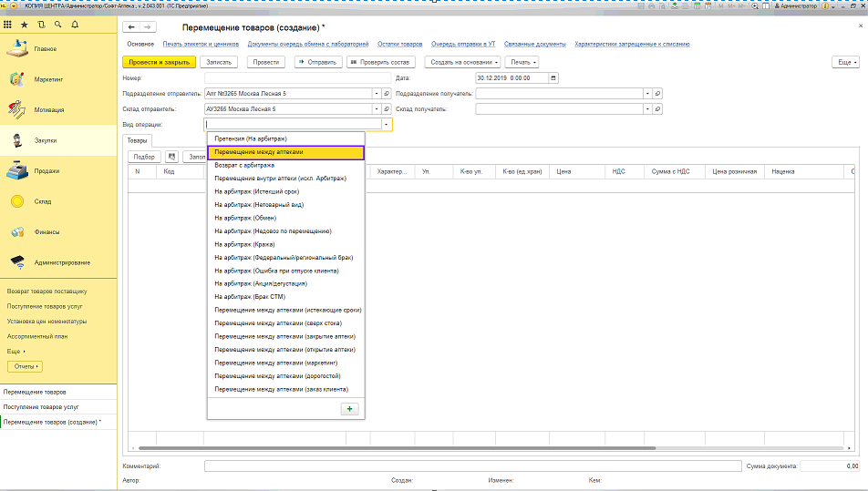The image size is (868, 491).
Task: Expand the Печать dropdown button
Action: coord(522,62)
